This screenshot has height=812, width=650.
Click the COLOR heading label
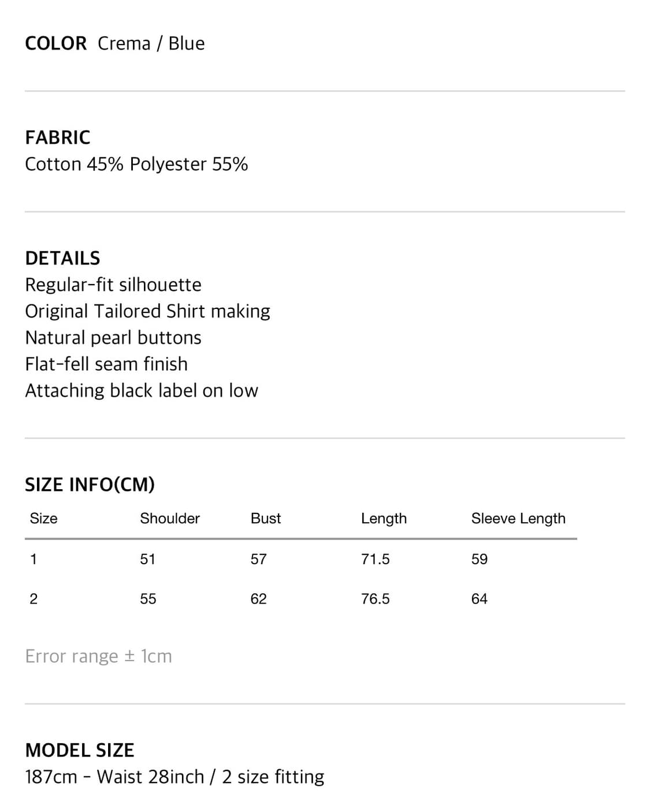[55, 43]
